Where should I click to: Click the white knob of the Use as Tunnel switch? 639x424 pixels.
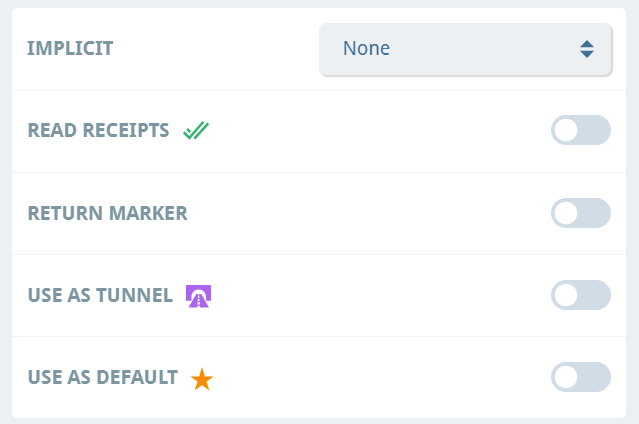(566, 295)
